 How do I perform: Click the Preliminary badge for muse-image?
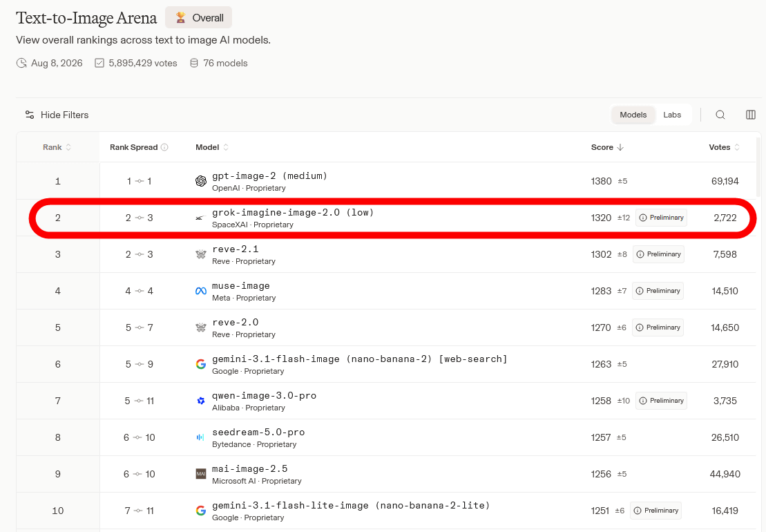658,291
